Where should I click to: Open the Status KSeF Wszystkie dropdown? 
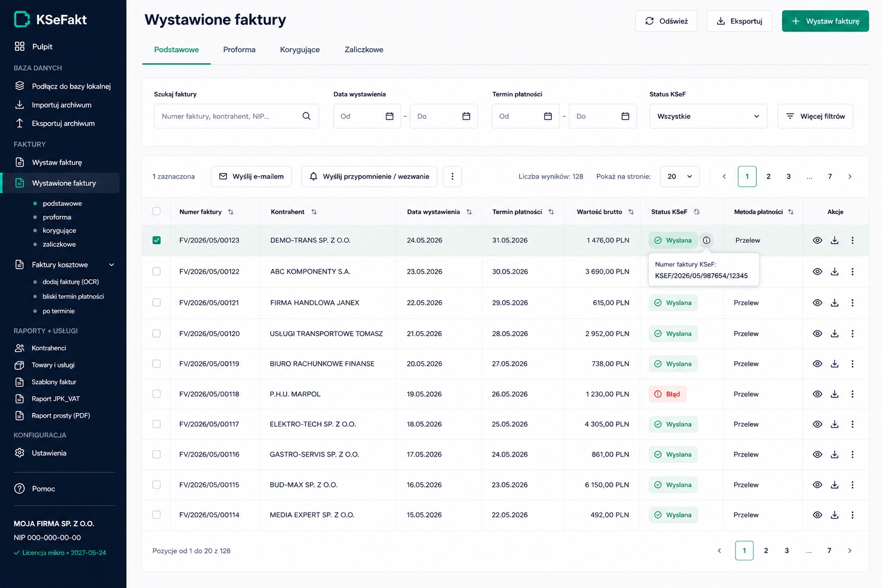point(708,116)
